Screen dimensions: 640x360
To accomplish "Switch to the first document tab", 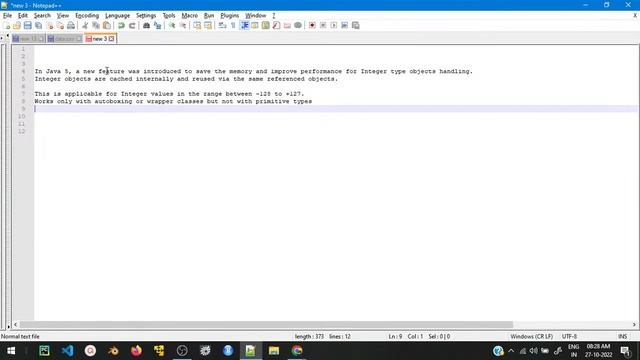I will [x=28, y=39].
